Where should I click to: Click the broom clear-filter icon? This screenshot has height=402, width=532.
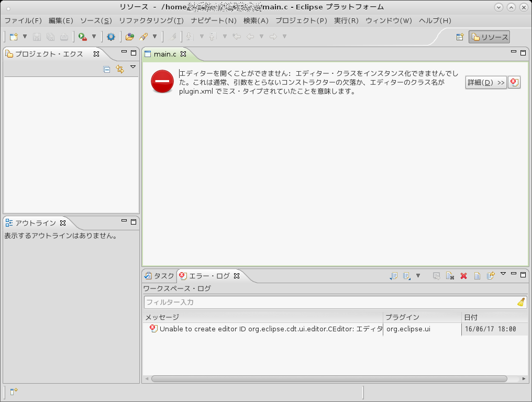521,302
